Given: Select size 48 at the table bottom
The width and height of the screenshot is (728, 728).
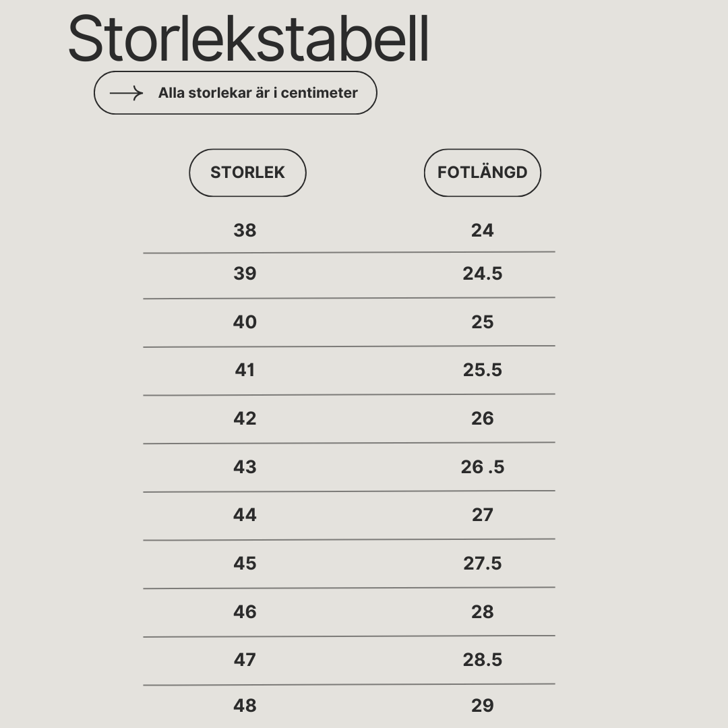Looking at the screenshot, I should (x=245, y=706).
